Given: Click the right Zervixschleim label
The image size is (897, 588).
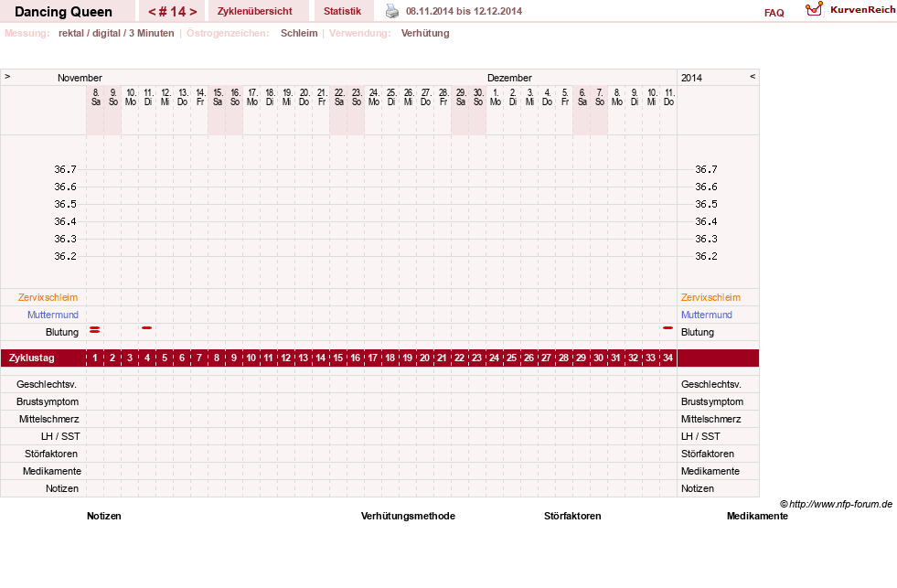Looking at the screenshot, I should (x=710, y=297).
